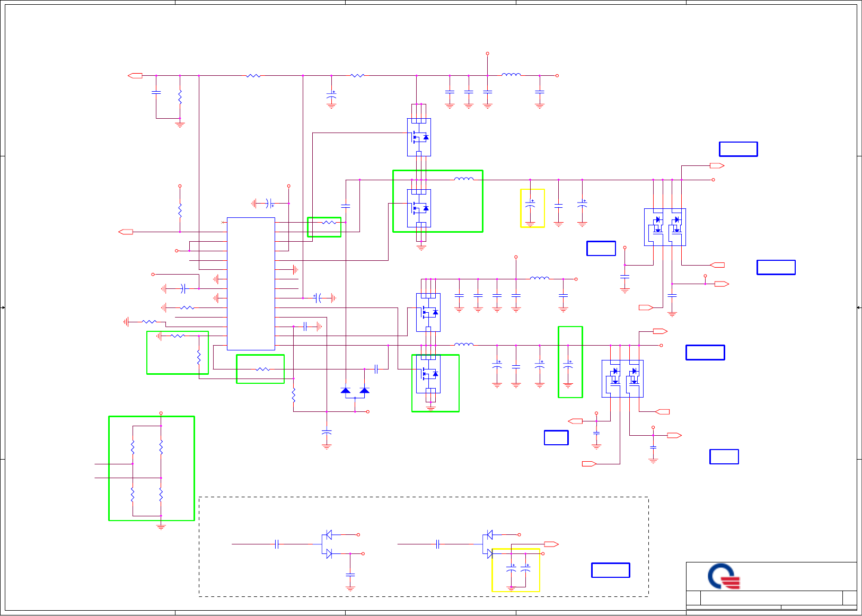This screenshot has width=862, height=616.
Task: Click the left diode of the filled blue pair
Action: 346,391
